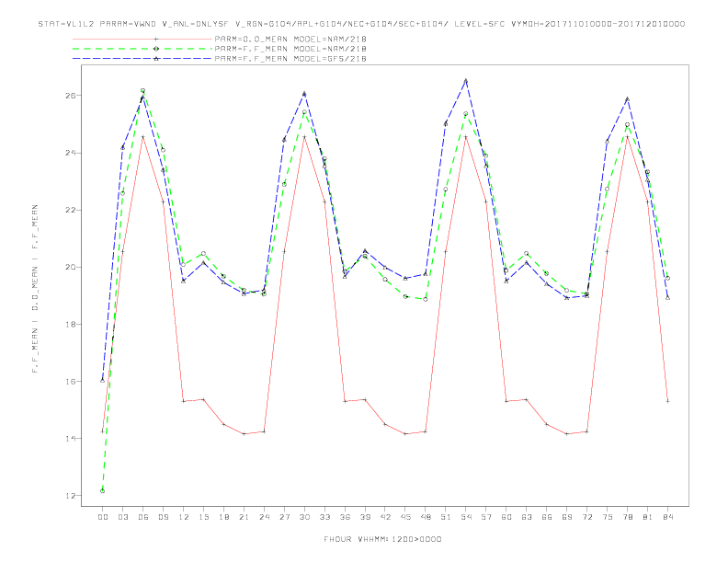Click y-axis tick value 18

(x=71, y=324)
